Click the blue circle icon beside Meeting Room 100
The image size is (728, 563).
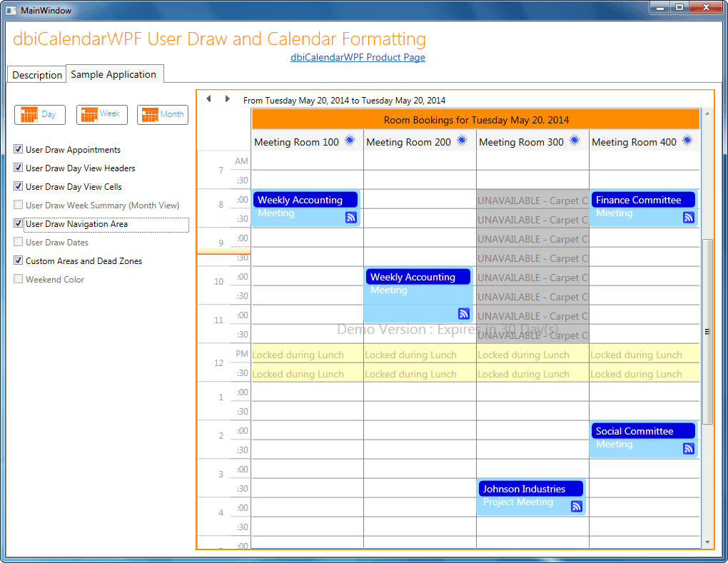[x=350, y=140]
